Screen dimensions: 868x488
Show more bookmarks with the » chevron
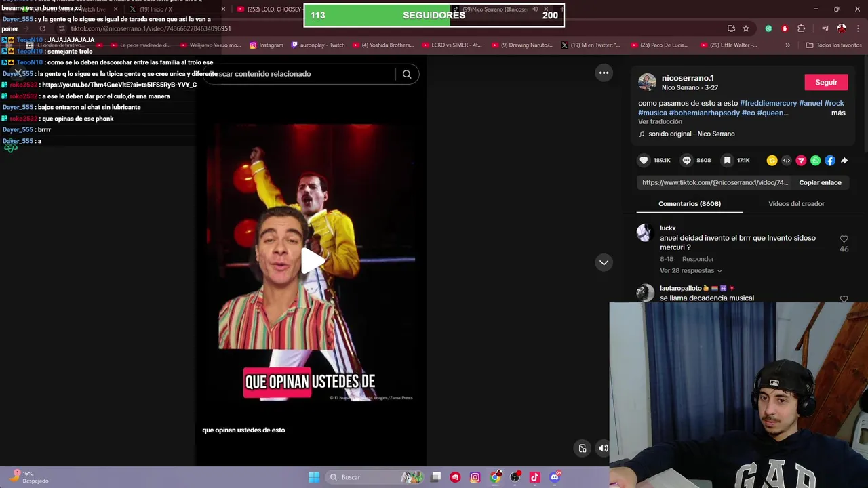[x=787, y=45]
